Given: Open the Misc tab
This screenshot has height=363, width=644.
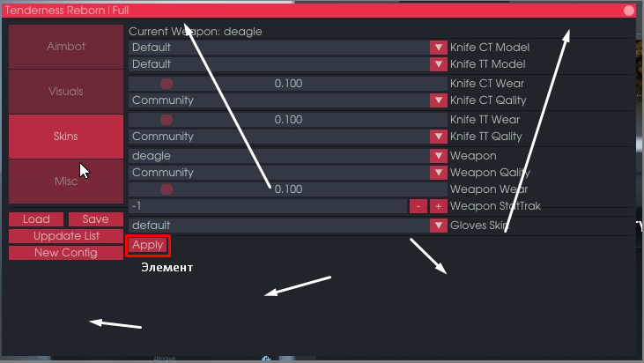Looking at the screenshot, I should click(66, 181).
